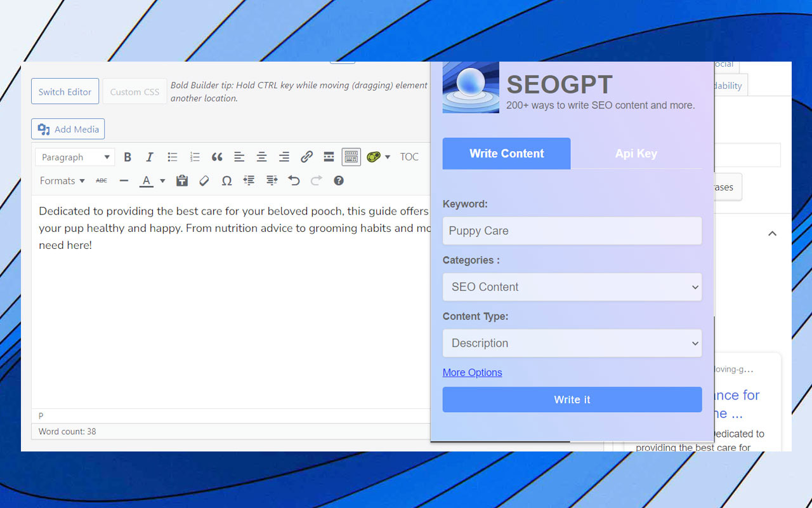Screen dimensions: 812x508
Task: Select the Write Content tab
Action: (x=506, y=154)
